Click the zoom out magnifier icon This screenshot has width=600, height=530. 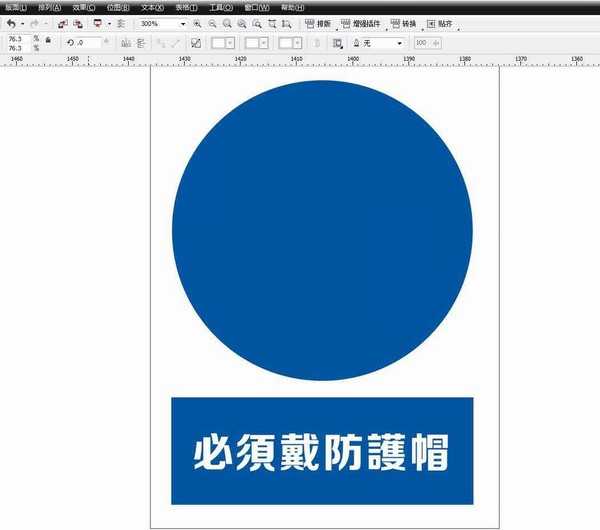(212, 23)
